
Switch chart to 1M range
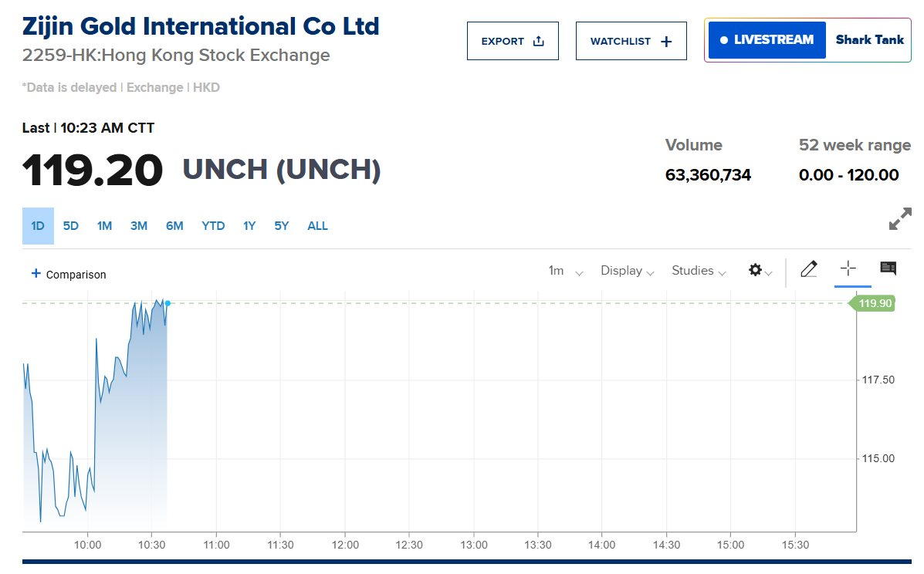point(104,226)
